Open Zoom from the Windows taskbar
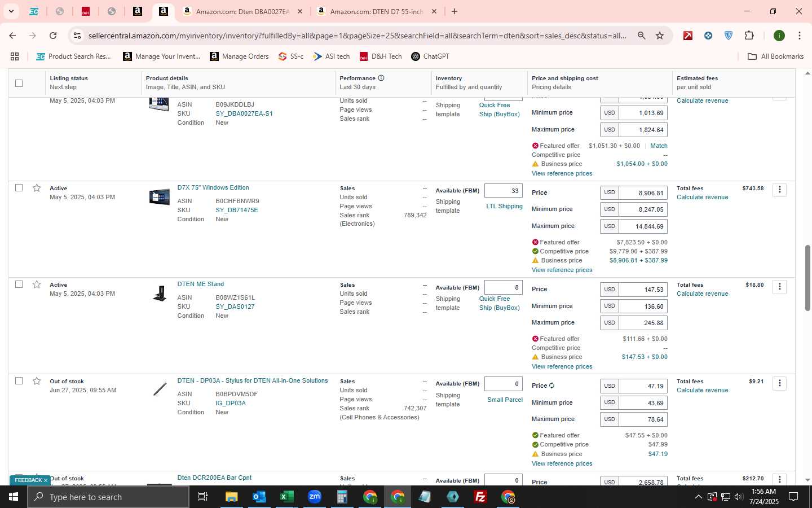This screenshot has height=508, width=812. click(x=314, y=497)
